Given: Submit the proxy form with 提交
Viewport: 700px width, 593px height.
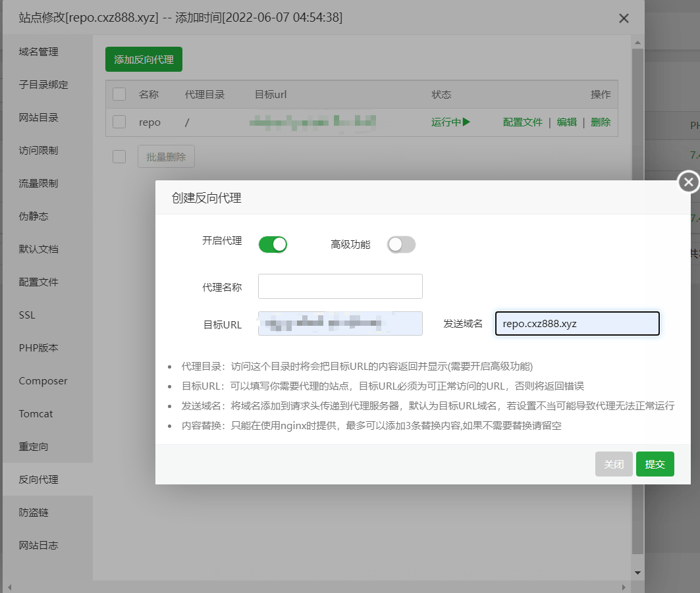Looking at the screenshot, I should (x=655, y=463).
